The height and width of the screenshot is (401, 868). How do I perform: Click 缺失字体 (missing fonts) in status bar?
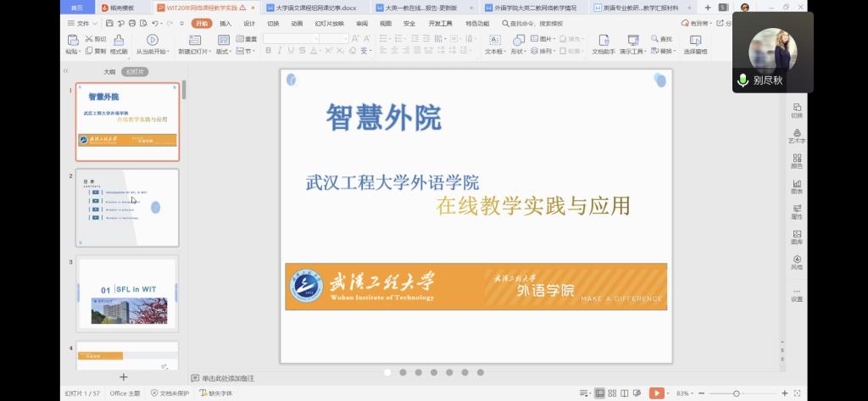tap(216, 393)
